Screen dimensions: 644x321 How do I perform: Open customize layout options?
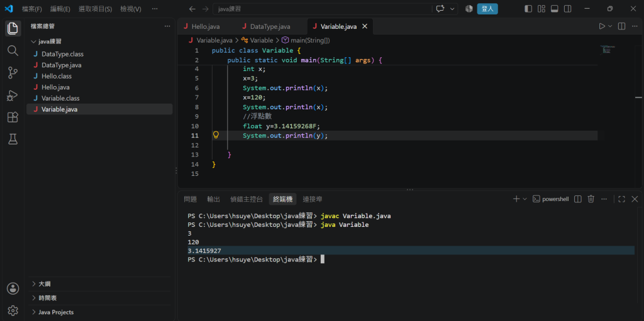click(541, 9)
